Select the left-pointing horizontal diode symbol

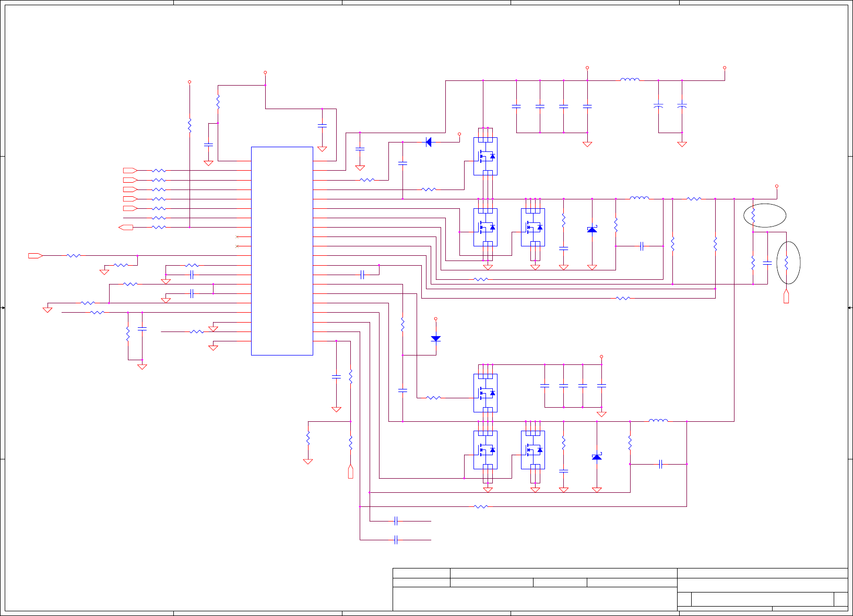click(x=429, y=142)
